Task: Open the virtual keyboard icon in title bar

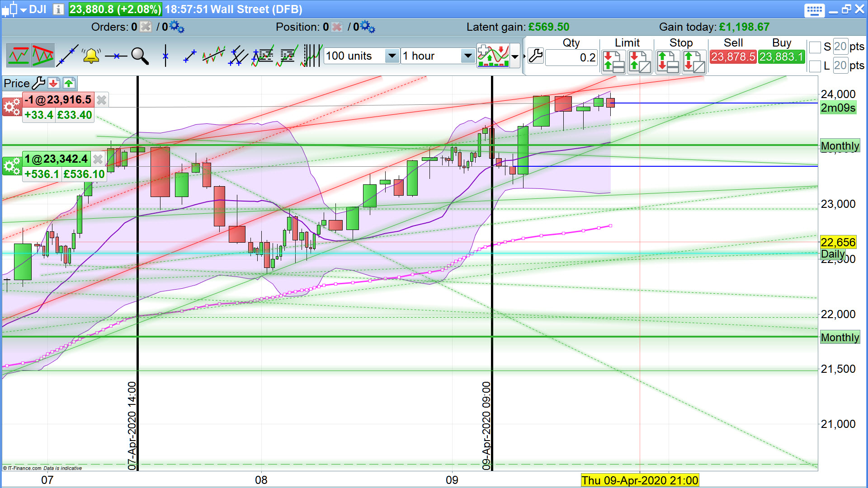Action: point(814,10)
